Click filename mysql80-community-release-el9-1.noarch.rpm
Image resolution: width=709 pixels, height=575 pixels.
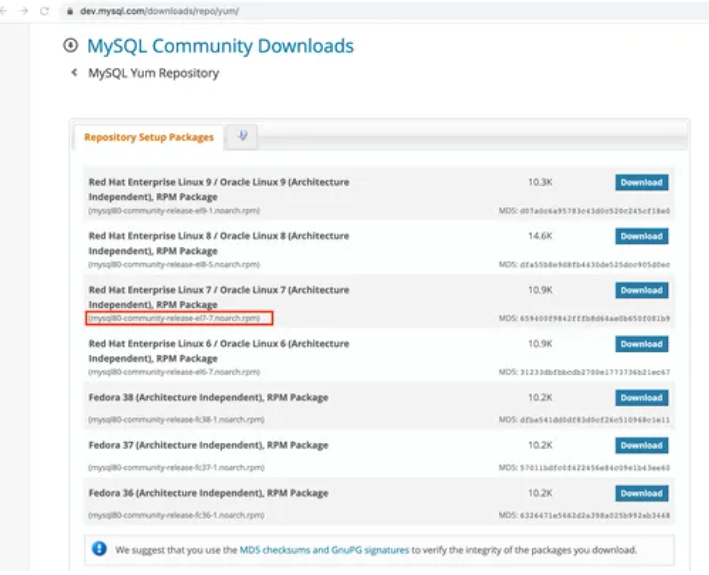pos(174,211)
